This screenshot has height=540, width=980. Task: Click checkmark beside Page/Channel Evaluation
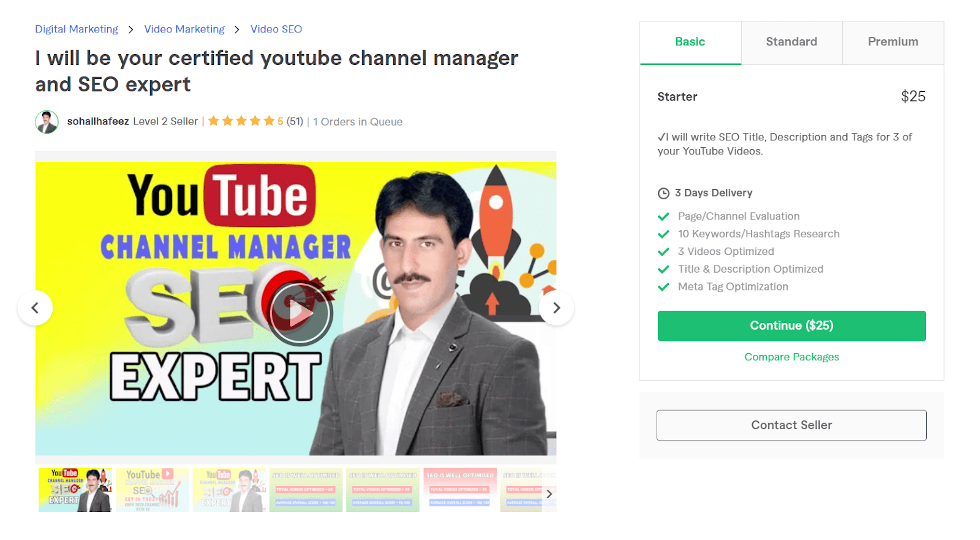point(663,216)
